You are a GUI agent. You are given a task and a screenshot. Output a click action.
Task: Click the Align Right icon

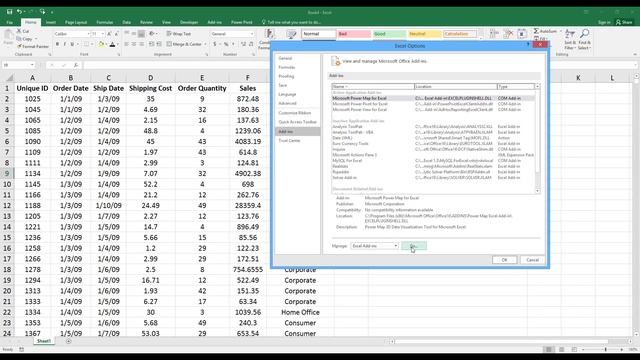[141, 44]
